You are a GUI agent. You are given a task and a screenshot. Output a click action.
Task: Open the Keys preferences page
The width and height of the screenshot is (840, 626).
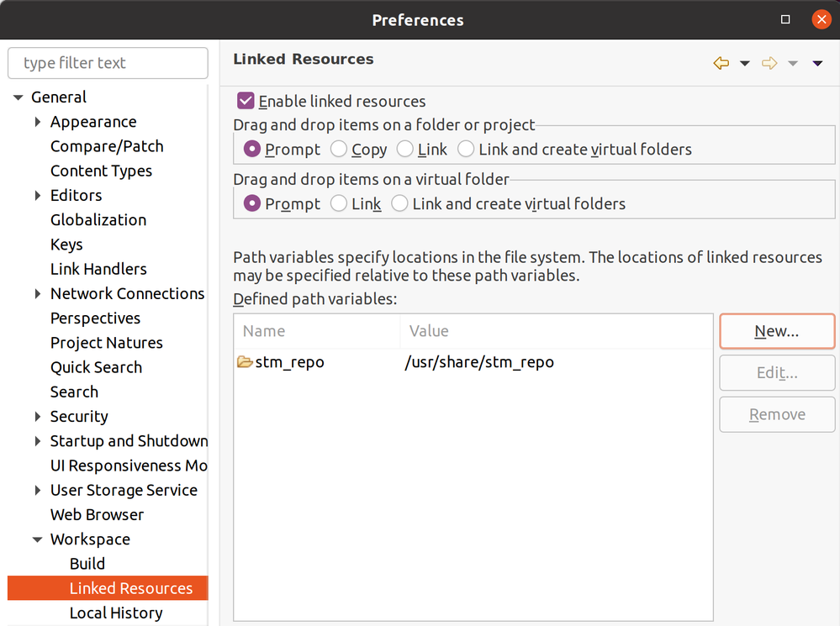click(66, 245)
